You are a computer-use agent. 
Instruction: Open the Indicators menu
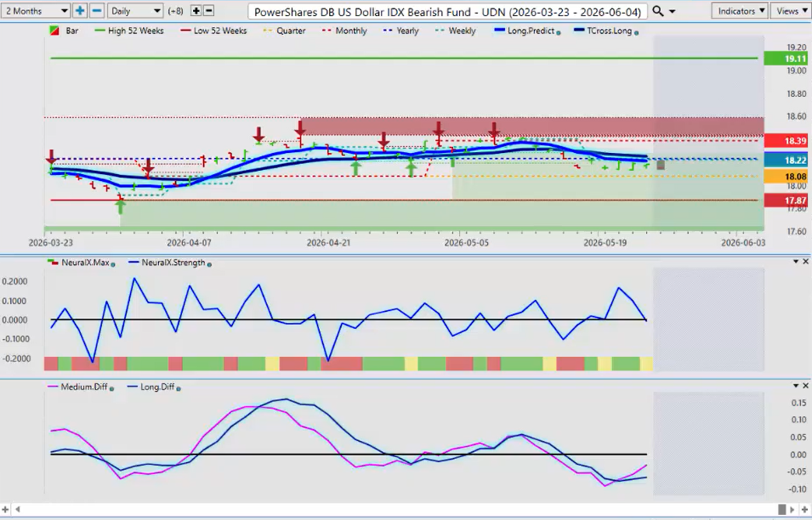[741, 11]
